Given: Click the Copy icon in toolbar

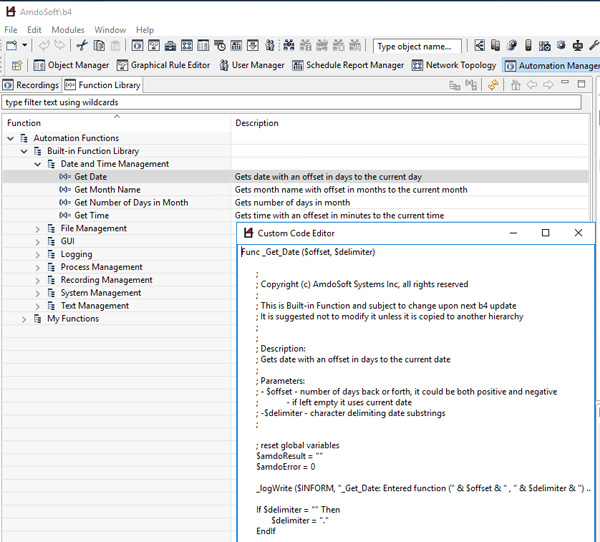Looking at the screenshot, I should coord(99,46).
